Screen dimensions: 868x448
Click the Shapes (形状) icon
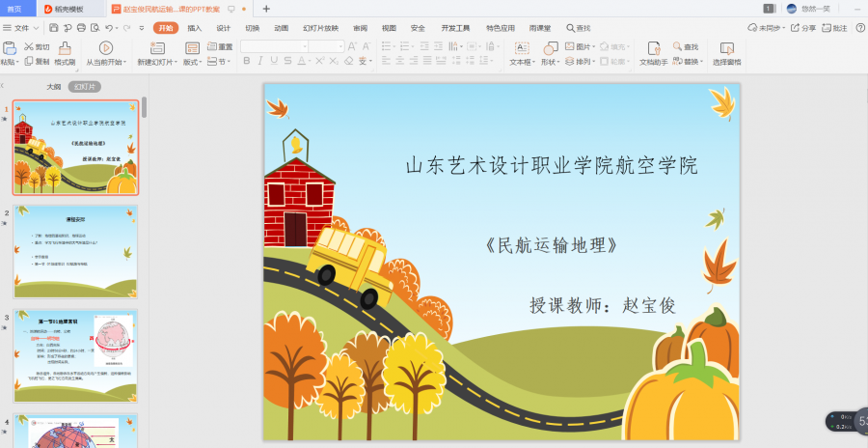pyautogui.click(x=551, y=48)
